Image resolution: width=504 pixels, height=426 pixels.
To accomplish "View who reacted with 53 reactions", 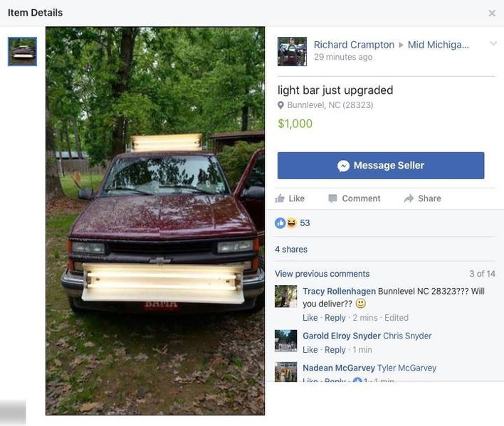I will click(x=292, y=223).
